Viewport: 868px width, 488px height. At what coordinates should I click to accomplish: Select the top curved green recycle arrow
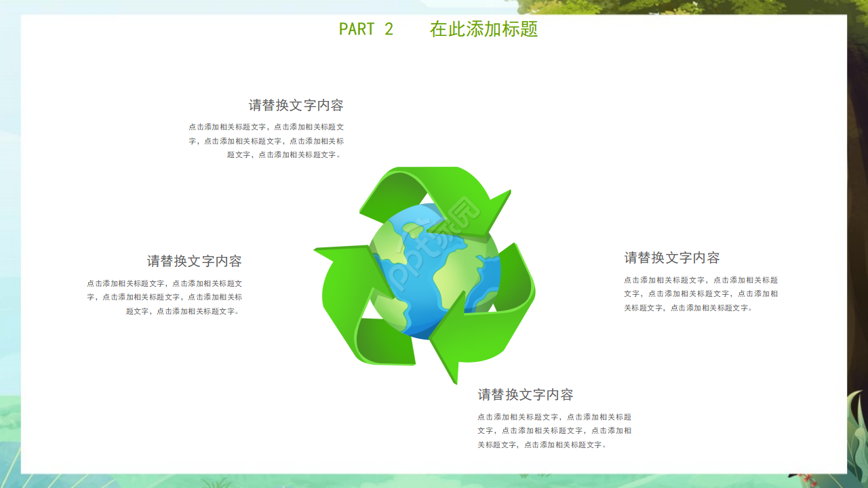[434, 200]
